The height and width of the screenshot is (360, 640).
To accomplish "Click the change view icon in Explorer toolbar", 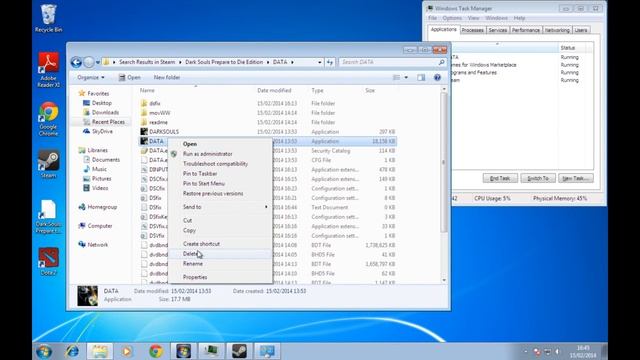I will (396, 77).
